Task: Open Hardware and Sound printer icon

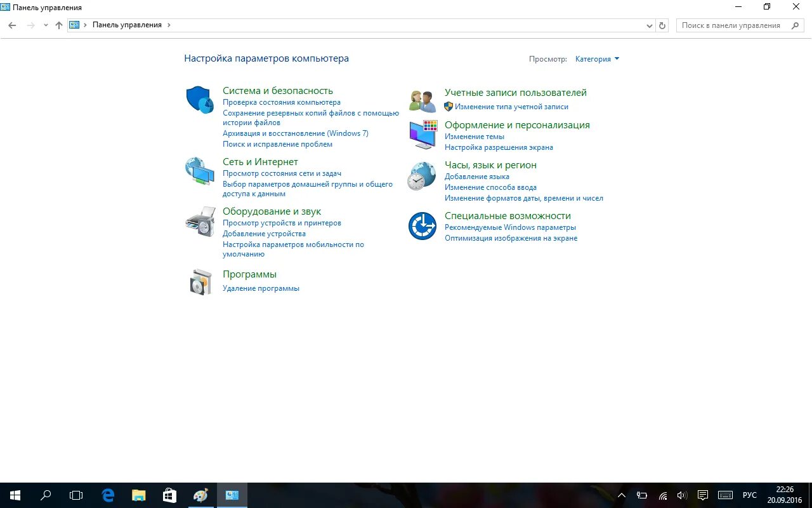Action: (x=200, y=222)
